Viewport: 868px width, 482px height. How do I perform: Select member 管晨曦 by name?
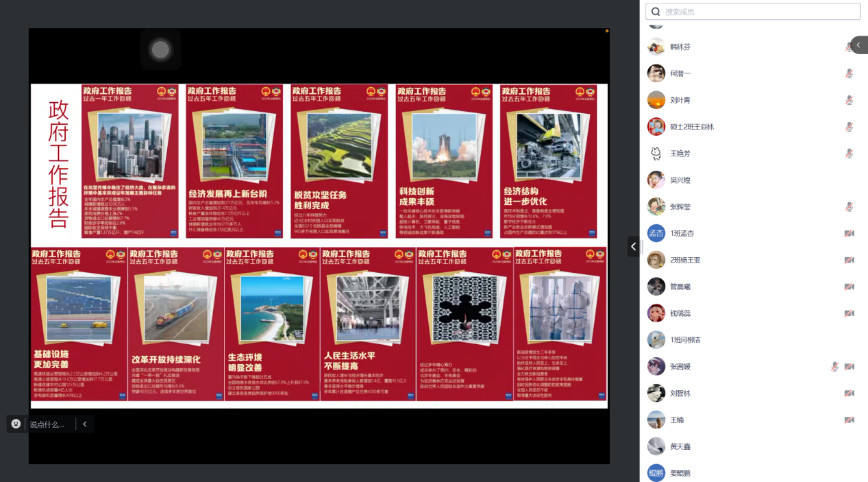point(680,287)
